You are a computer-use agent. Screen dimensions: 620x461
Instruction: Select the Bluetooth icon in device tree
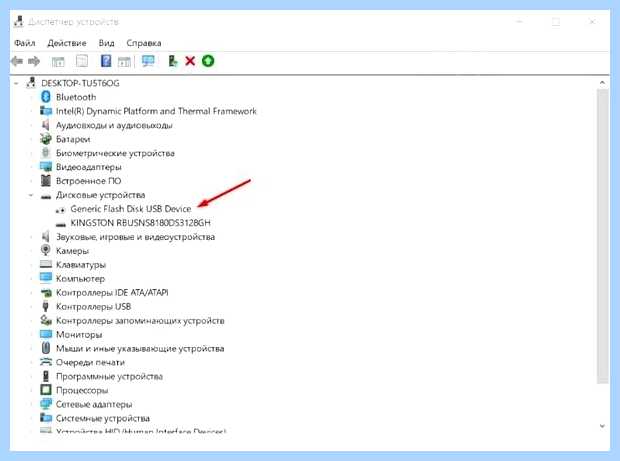(x=46, y=97)
